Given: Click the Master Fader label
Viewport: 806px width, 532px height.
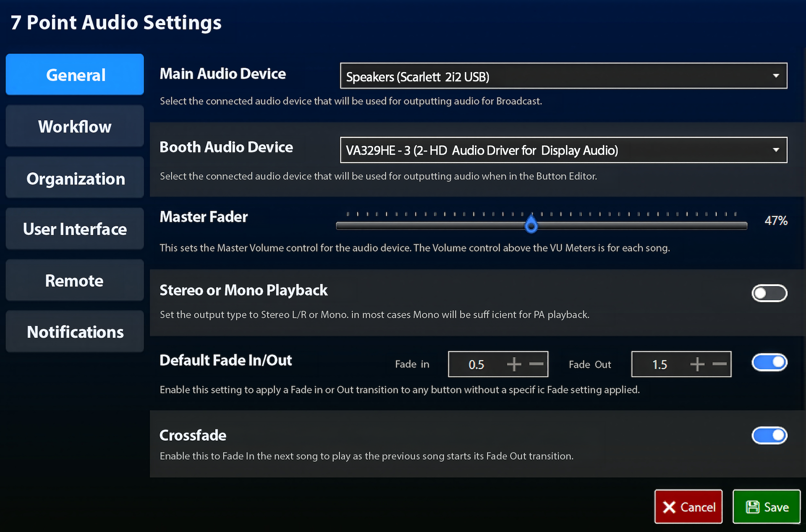Looking at the screenshot, I should (204, 217).
